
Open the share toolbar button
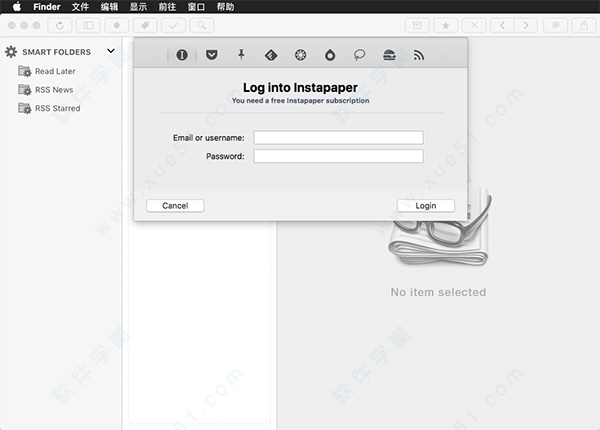pos(584,25)
